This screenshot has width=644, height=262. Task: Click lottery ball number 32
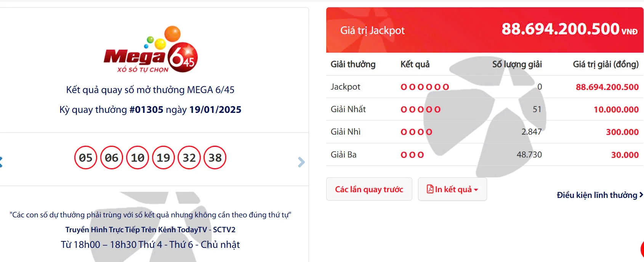point(189,157)
